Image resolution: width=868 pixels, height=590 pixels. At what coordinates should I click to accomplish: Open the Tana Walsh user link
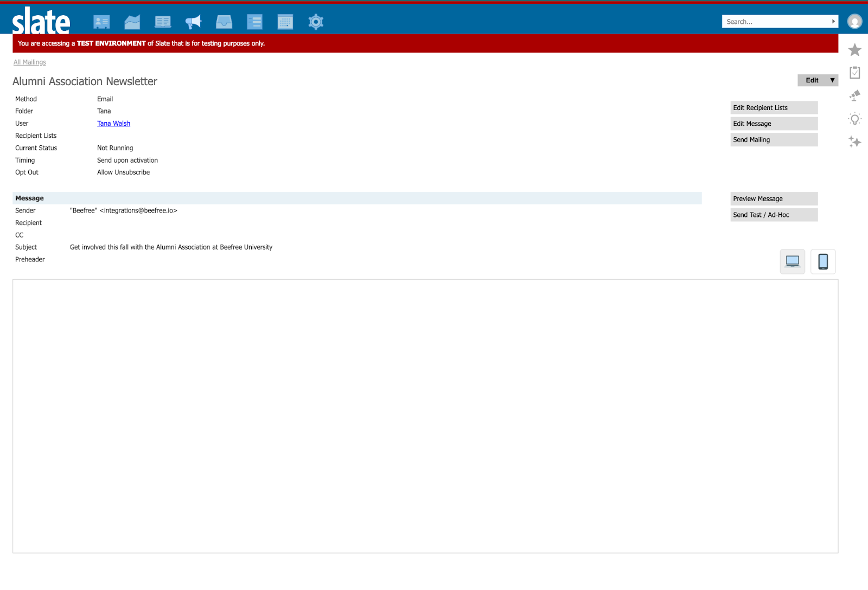[x=113, y=124]
